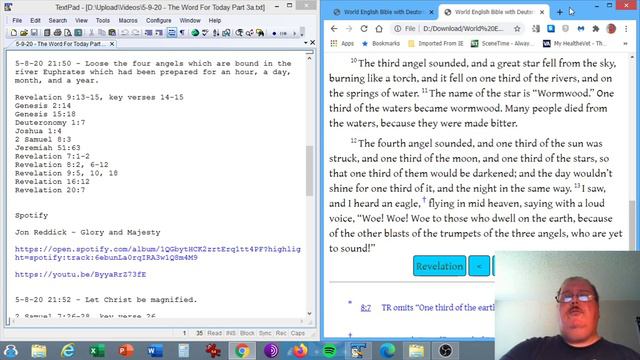Screen dimensions: 640x360
Task: Open Imported From IE bookmarks folder
Action: click(x=436, y=43)
